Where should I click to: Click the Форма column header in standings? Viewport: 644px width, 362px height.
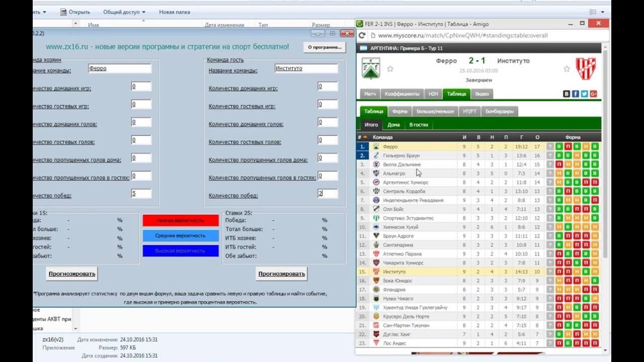(x=573, y=137)
